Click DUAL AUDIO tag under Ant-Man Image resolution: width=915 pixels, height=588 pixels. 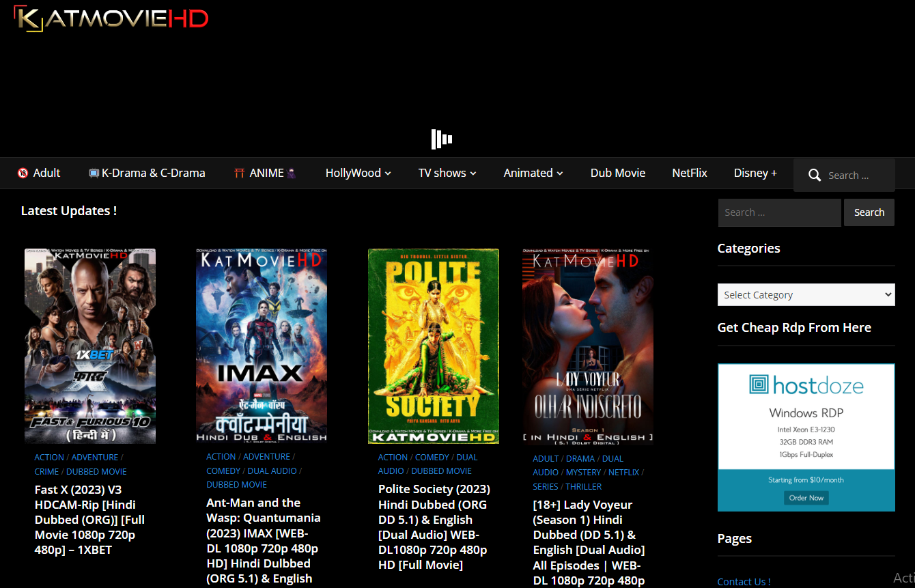[x=272, y=471]
